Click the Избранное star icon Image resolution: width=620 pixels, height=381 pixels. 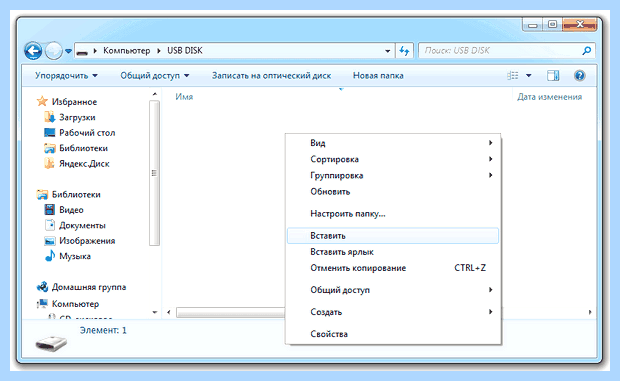pos(42,102)
